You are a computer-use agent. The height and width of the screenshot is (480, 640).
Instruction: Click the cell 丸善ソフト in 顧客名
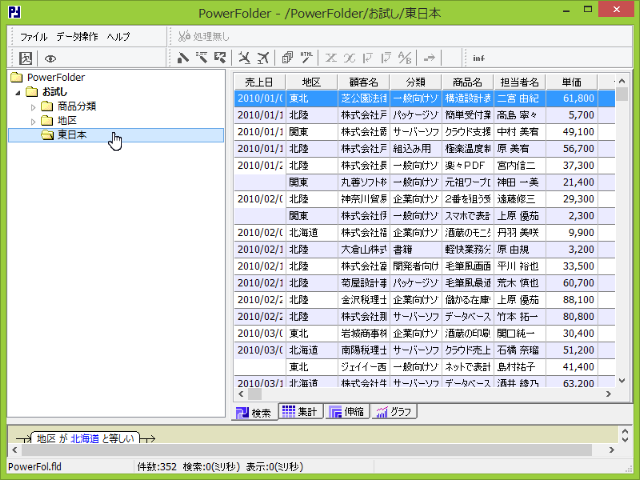[x=364, y=182]
